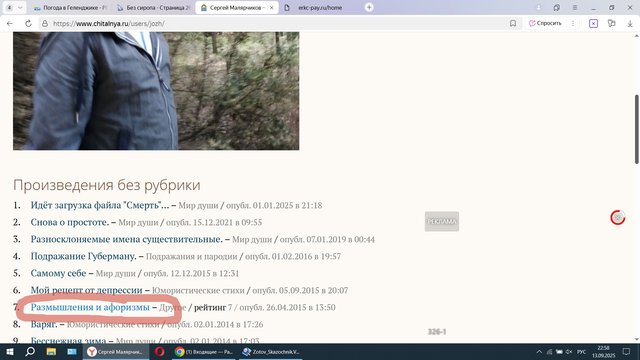The height and width of the screenshot is (360, 640).
Task: Open Идёт загрузка файла "Смерть" link
Action: pyautogui.click(x=100, y=205)
